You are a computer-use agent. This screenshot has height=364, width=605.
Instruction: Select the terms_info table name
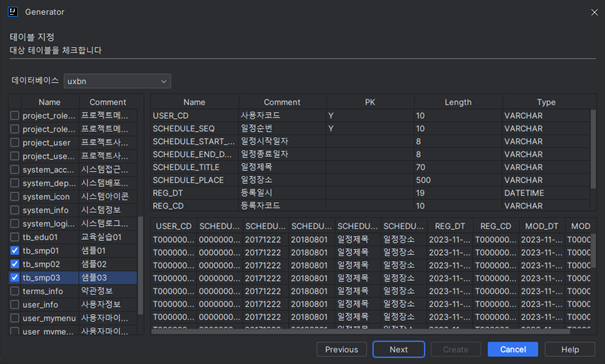43,291
